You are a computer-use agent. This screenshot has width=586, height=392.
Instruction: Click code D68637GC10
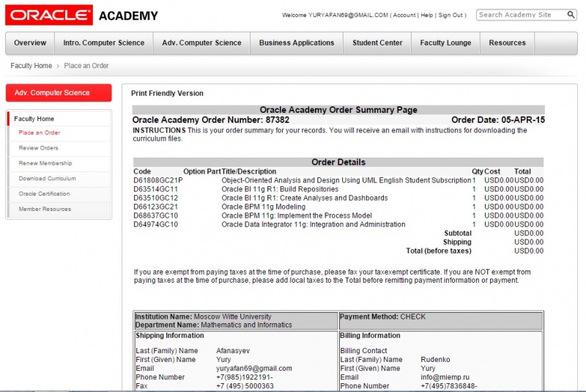155,215
